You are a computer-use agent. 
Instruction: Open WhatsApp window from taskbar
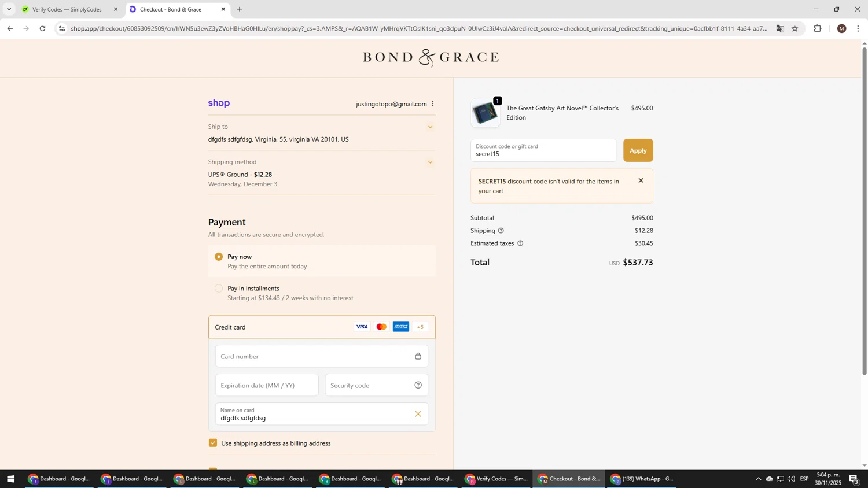642,479
